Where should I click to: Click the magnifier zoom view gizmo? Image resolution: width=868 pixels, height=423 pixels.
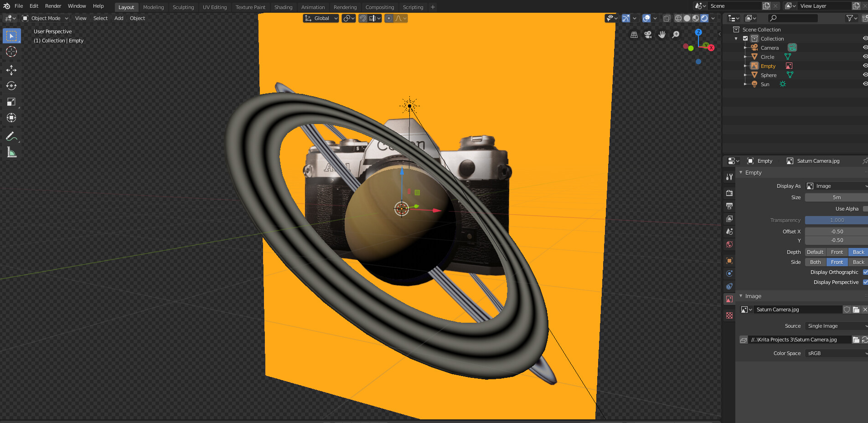(676, 35)
